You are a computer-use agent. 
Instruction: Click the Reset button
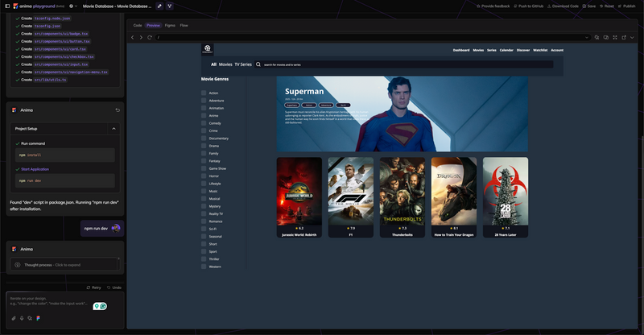tap(607, 6)
